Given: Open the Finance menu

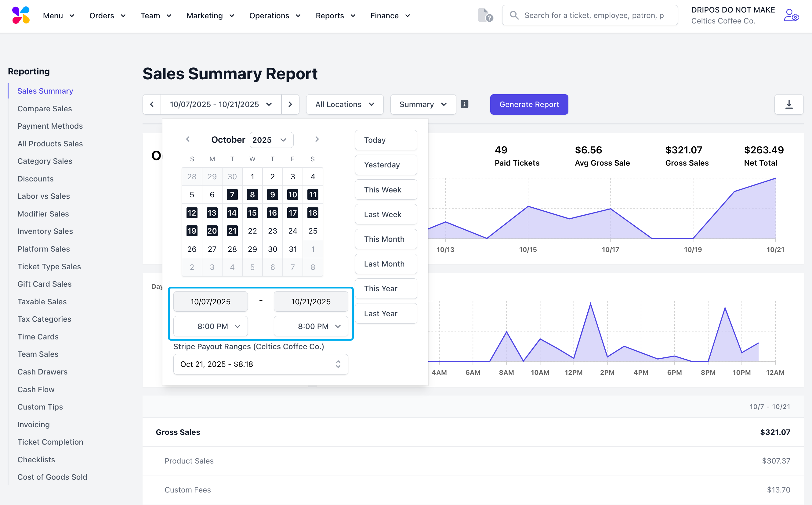Looking at the screenshot, I should click(390, 16).
